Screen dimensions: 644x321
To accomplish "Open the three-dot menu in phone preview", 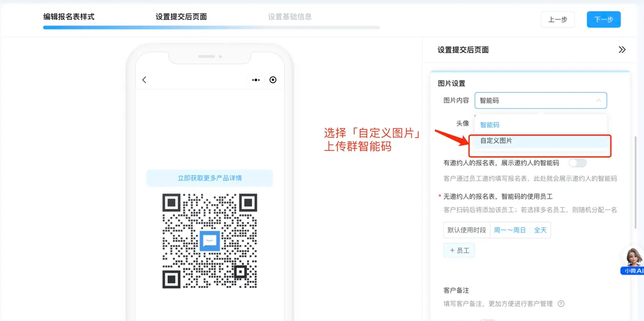I will pyautogui.click(x=256, y=80).
